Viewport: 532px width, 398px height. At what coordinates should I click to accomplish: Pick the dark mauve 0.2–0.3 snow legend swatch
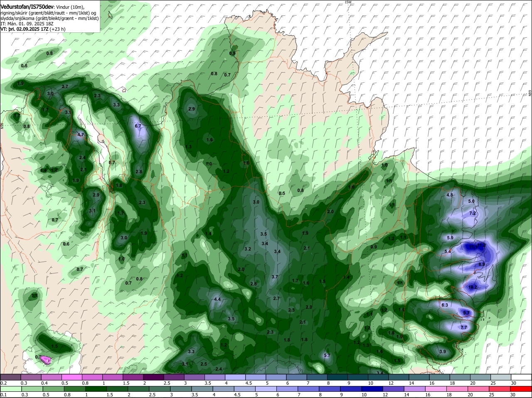[x=10, y=376]
